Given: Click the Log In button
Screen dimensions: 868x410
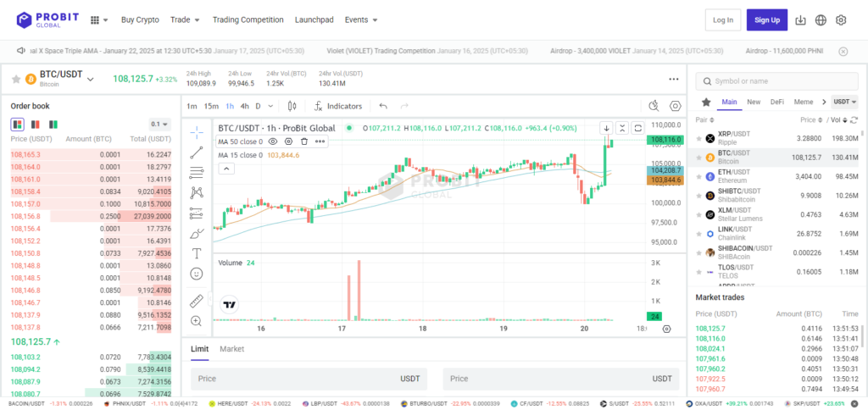Looking at the screenshot, I should (723, 20).
